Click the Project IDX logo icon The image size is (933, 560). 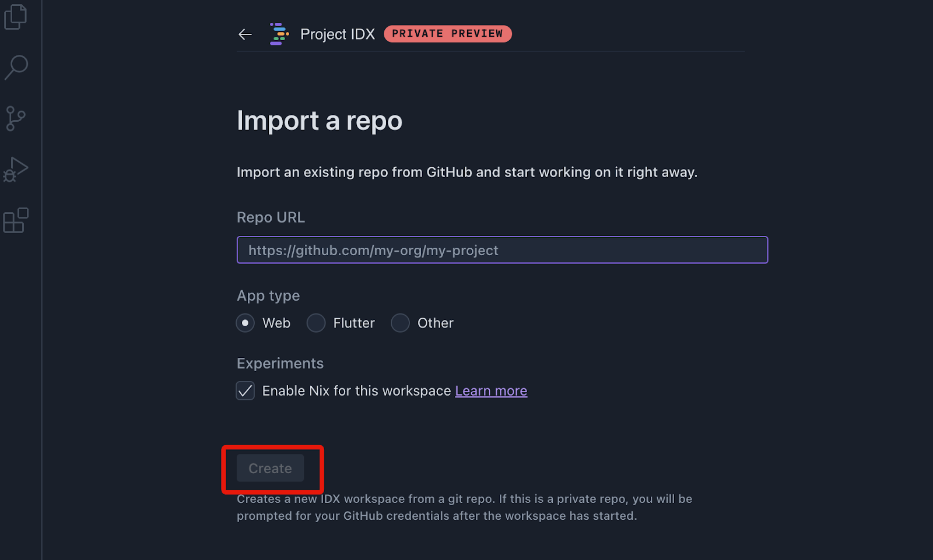pos(279,34)
